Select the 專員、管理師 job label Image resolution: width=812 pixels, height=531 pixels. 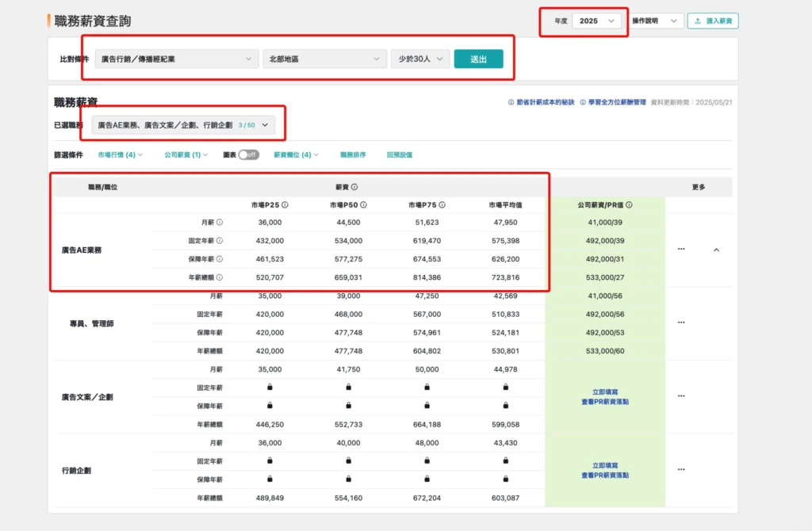(x=92, y=323)
